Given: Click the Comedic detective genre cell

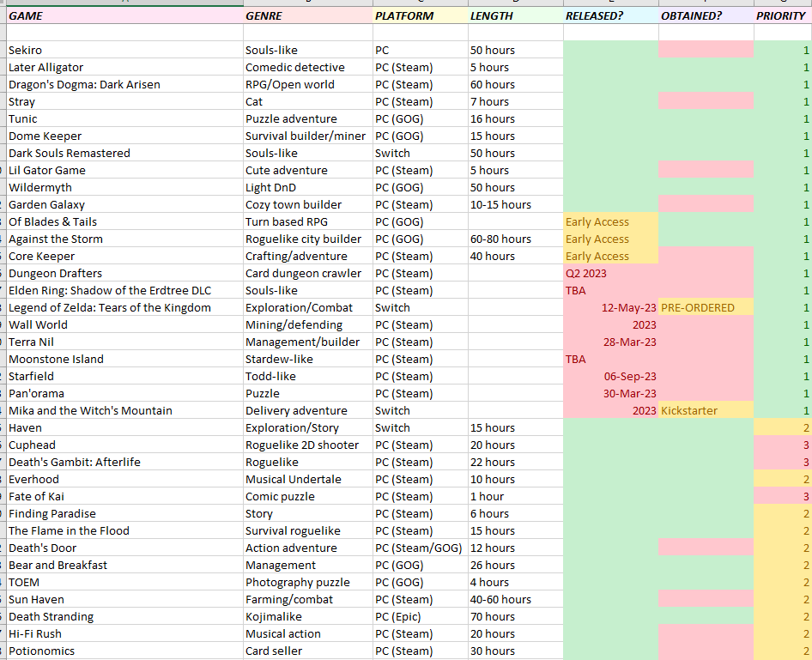Looking at the screenshot, I should pyautogui.click(x=308, y=67).
